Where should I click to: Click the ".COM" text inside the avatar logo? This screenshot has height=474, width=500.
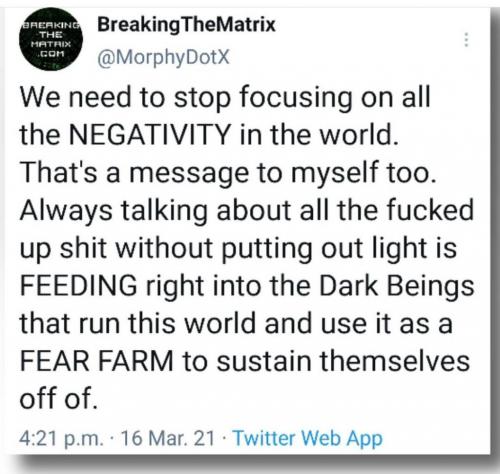click(x=51, y=53)
